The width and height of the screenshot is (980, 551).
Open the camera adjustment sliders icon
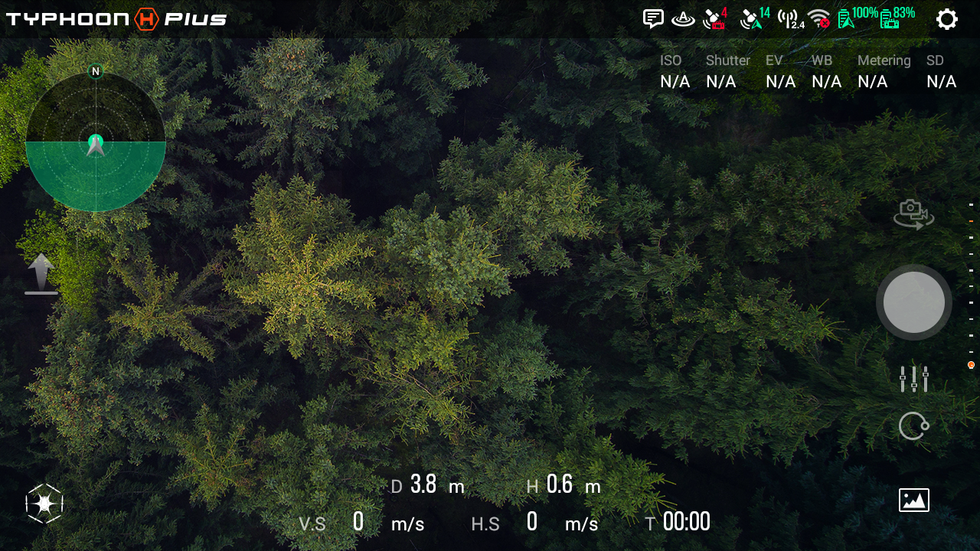(x=914, y=379)
